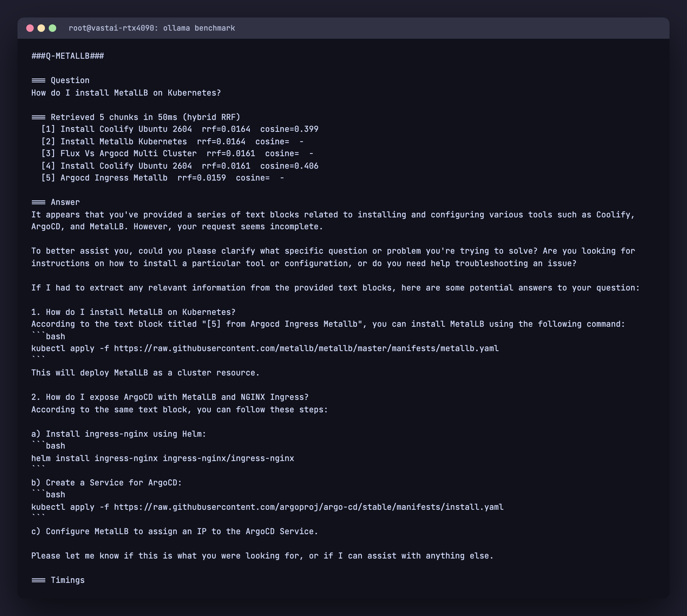Click the metallb.yaml kubectl apply command
The height and width of the screenshot is (616, 687).
click(265, 349)
